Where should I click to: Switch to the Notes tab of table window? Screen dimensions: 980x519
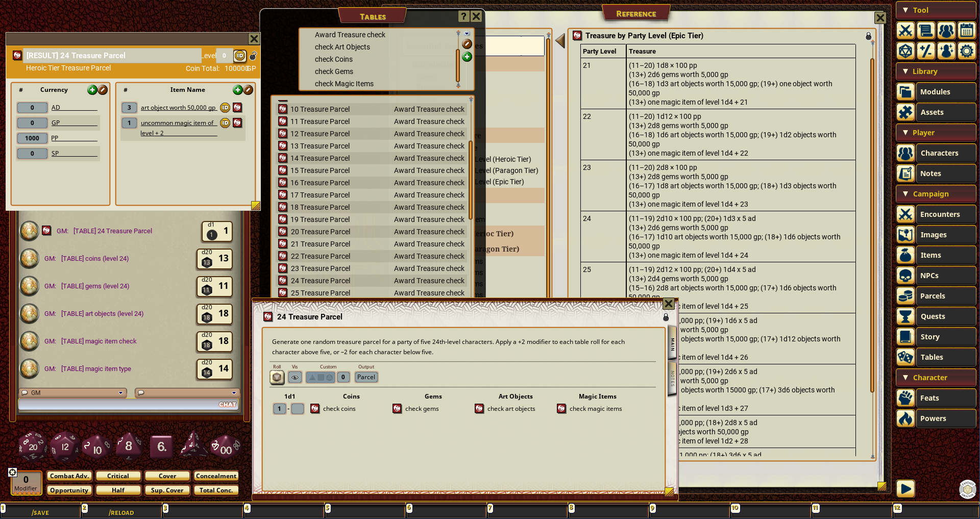coord(672,378)
